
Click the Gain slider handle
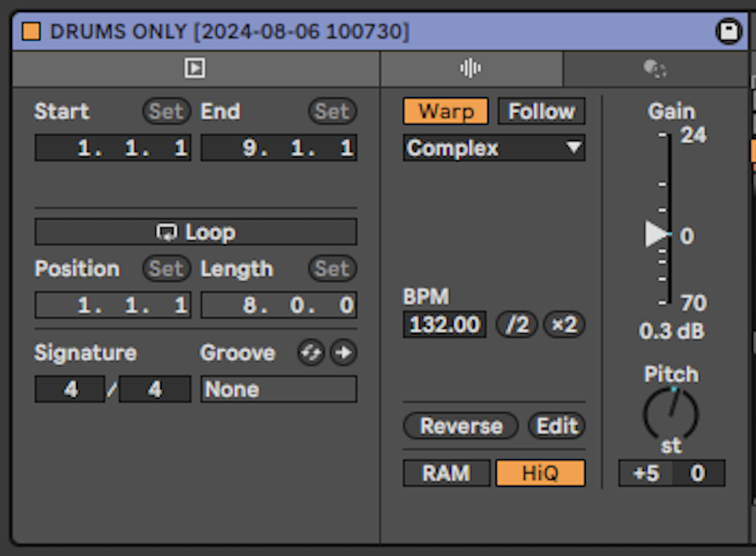[657, 234]
